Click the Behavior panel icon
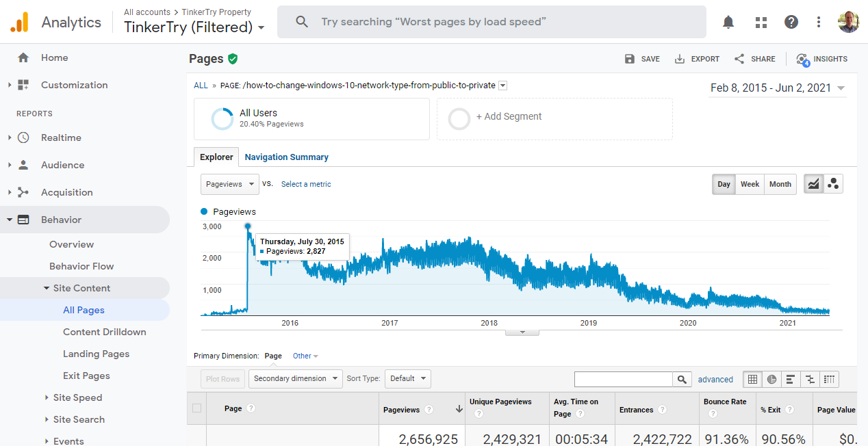The height and width of the screenshot is (446, 868). pos(23,220)
